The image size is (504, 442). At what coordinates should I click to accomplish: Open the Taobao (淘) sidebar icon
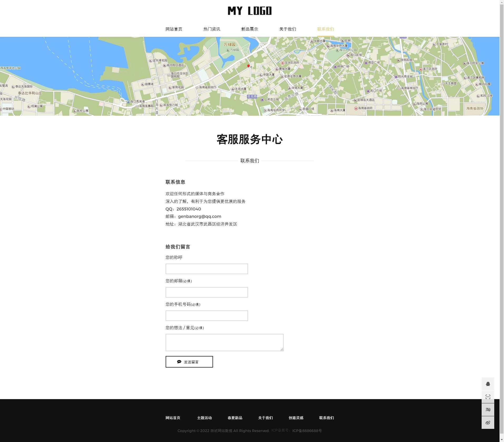488,410
